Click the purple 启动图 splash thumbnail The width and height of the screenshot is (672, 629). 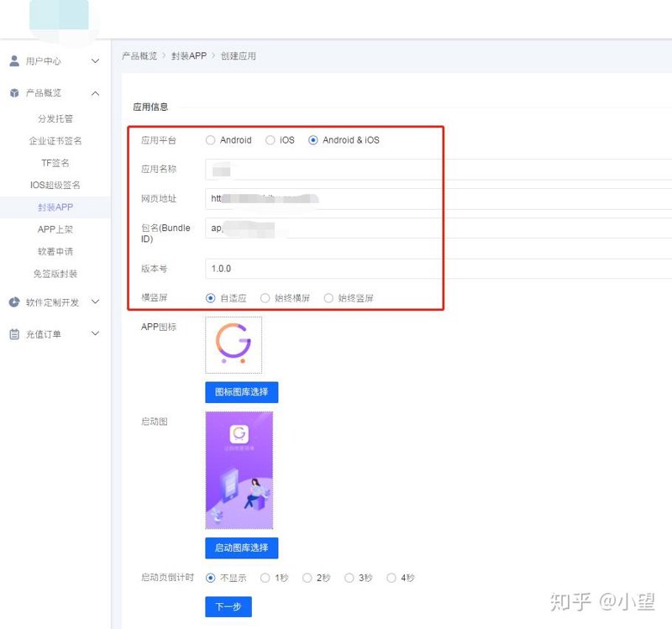[239, 470]
